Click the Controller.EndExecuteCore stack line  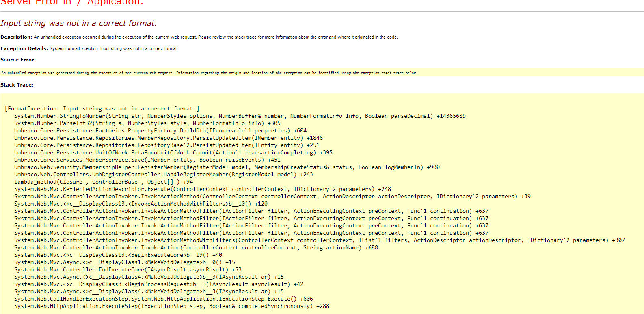click(x=128, y=269)
